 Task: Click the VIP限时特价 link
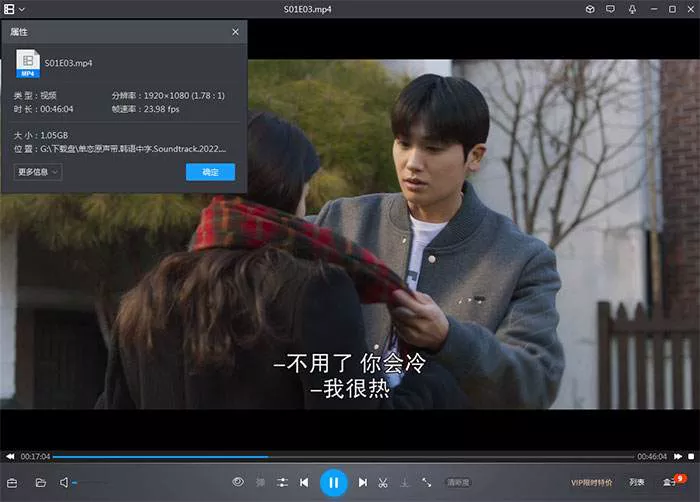pyautogui.click(x=592, y=483)
